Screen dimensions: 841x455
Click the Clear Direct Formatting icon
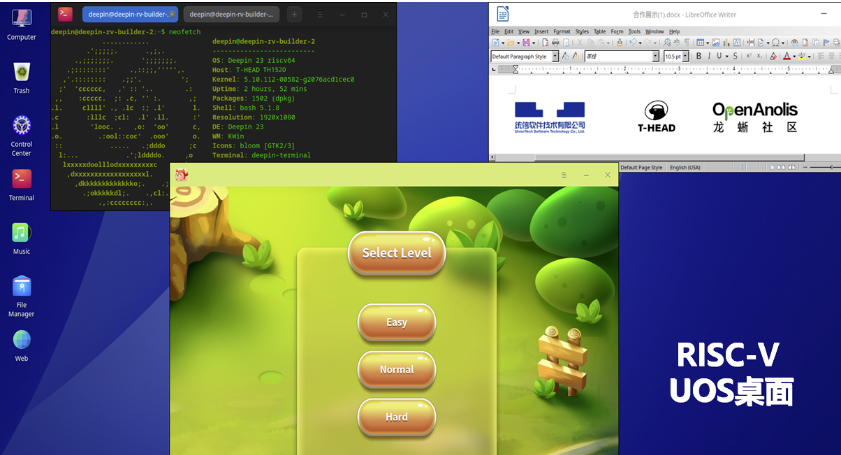[x=773, y=56]
